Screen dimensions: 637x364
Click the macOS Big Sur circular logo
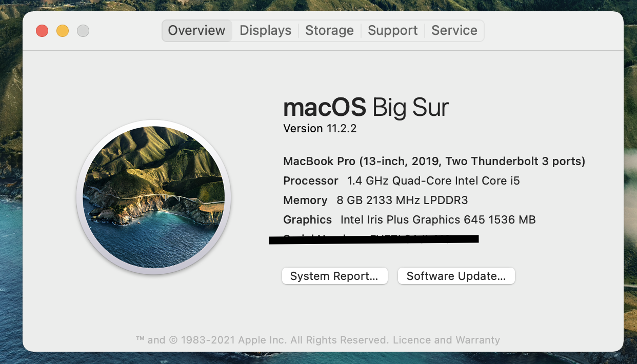click(x=153, y=197)
